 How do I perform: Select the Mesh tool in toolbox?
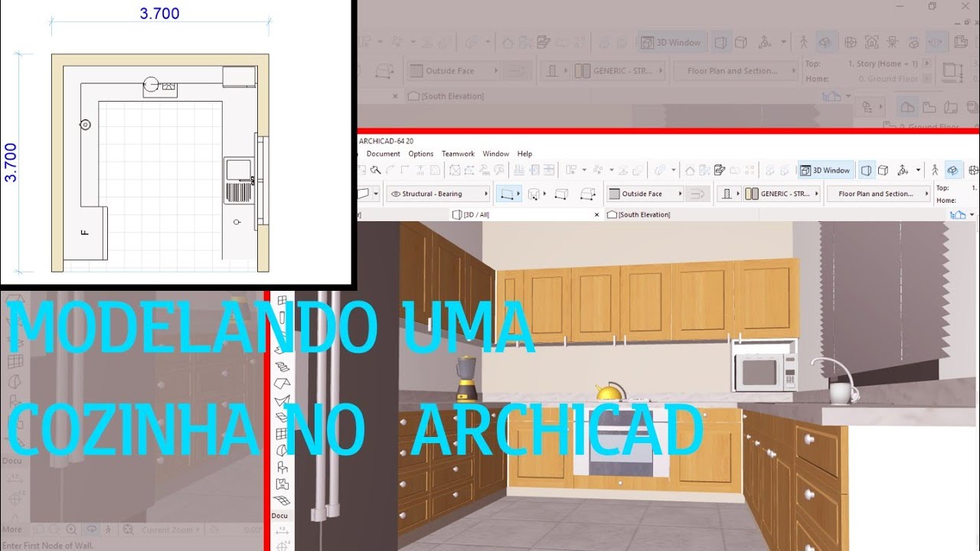(x=283, y=500)
